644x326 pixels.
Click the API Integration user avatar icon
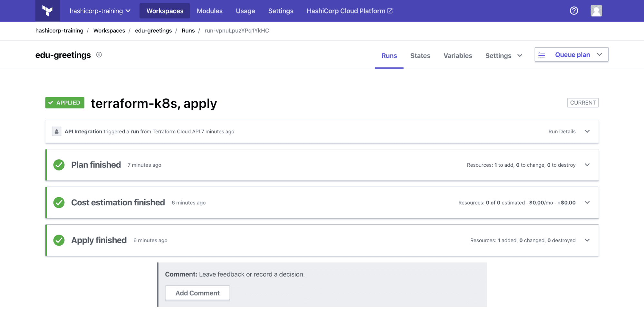coord(56,131)
